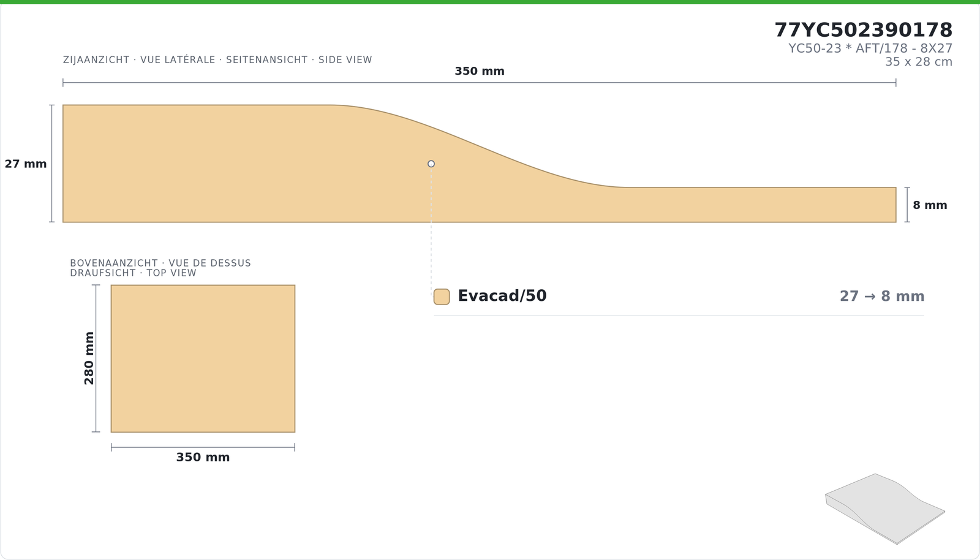980x560 pixels.
Task: Click the 8 mm dimension bracket line
Action: 907,205
